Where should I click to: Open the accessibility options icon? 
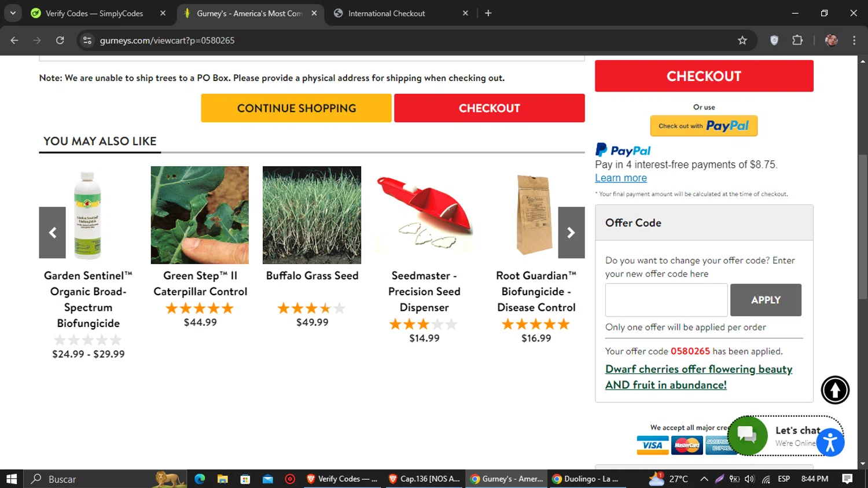(x=830, y=443)
